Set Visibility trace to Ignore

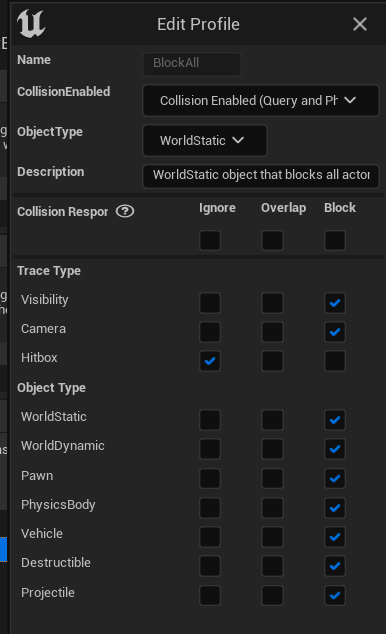tap(210, 303)
